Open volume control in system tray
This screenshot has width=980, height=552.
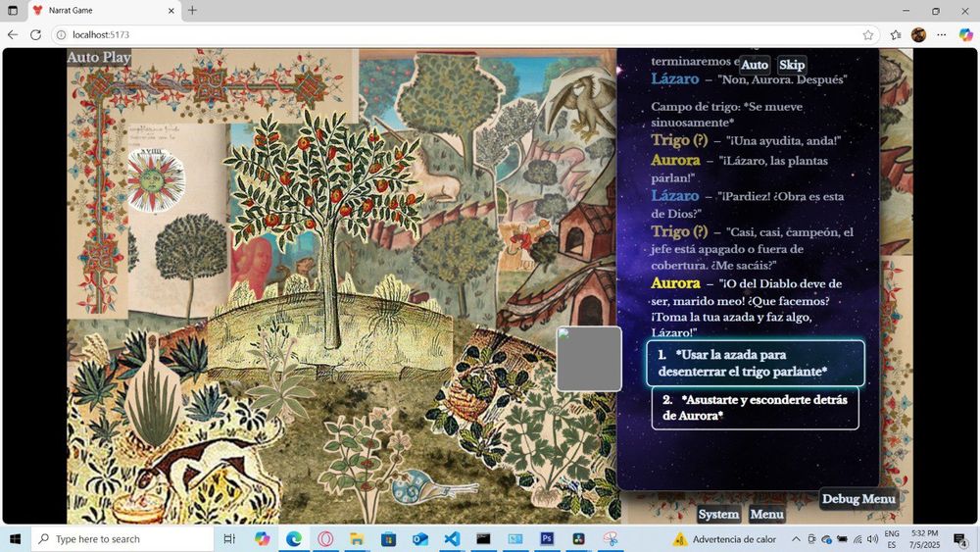tap(872, 539)
